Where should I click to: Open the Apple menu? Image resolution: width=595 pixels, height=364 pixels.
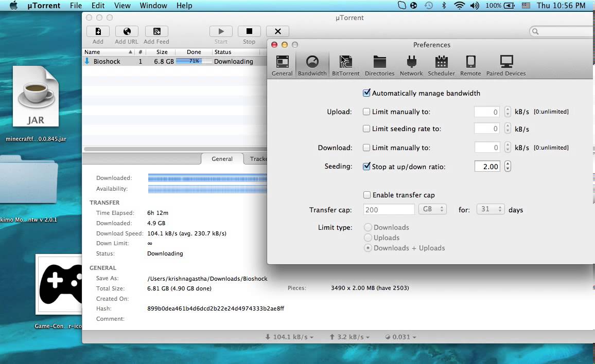(x=14, y=6)
